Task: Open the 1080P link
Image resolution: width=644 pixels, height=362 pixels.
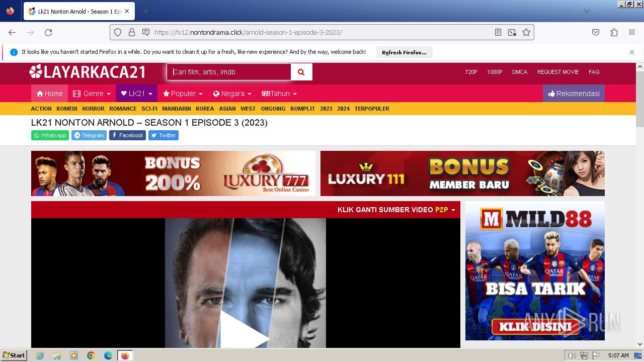Action: click(x=495, y=72)
